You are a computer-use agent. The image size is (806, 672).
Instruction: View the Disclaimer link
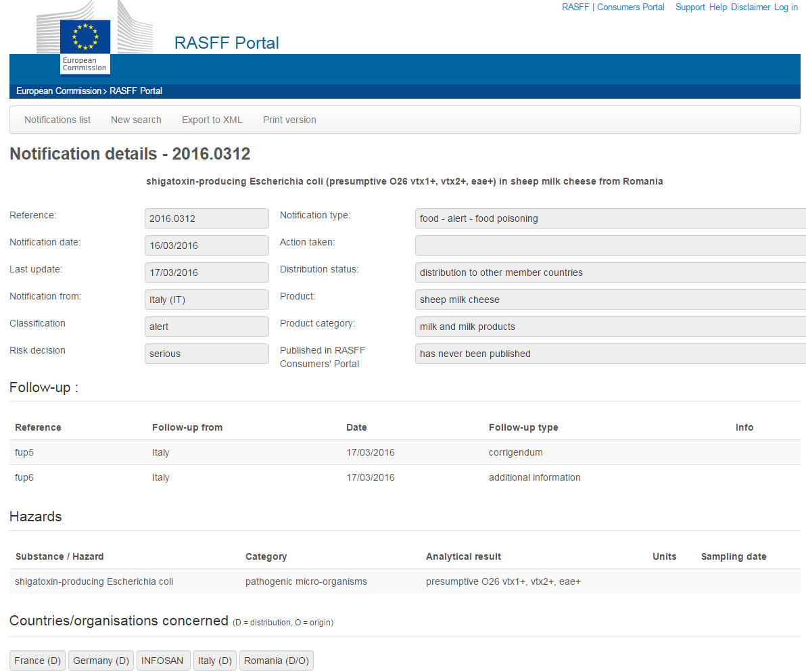[751, 7]
